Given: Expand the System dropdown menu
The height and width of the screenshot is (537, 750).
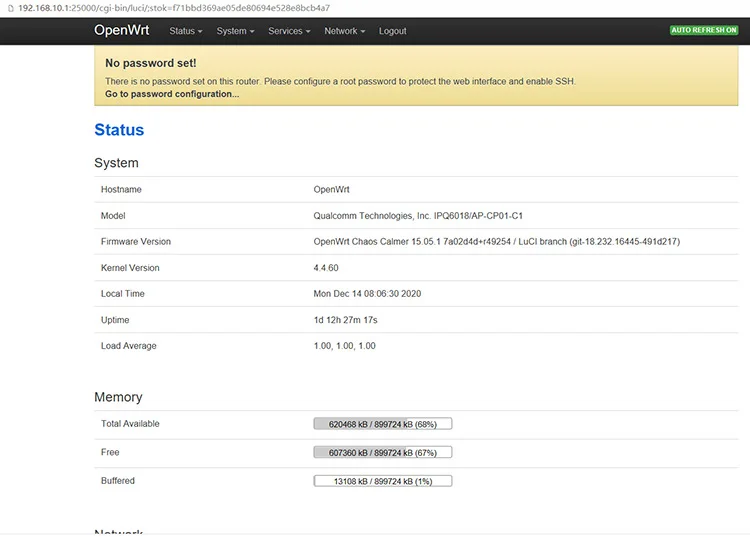Looking at the screenshot, I should tap(235, 31).
